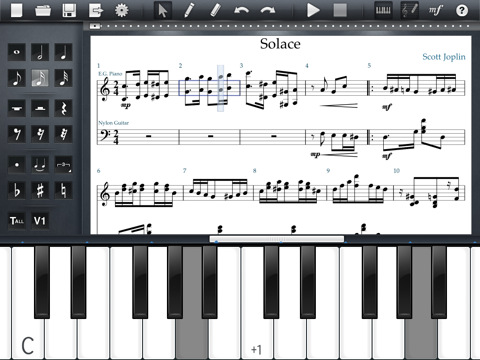480x360 pixels.
Task: Play the score
Action: (313, 10)
